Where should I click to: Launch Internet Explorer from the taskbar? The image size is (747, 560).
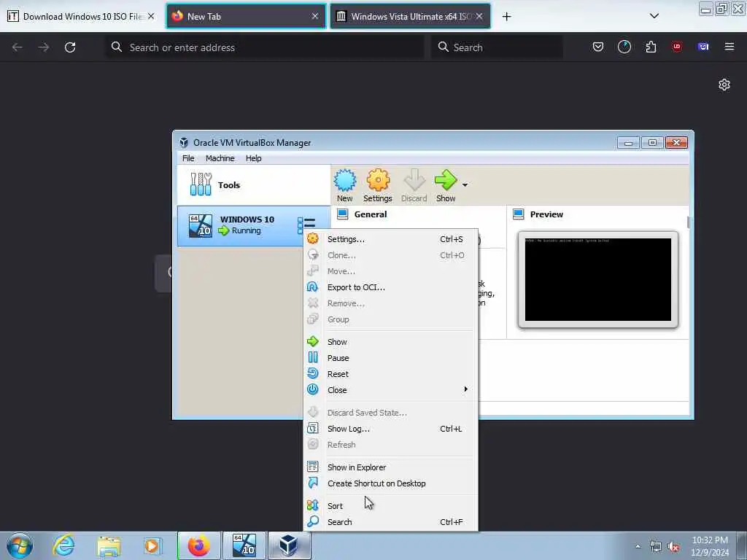64,545
